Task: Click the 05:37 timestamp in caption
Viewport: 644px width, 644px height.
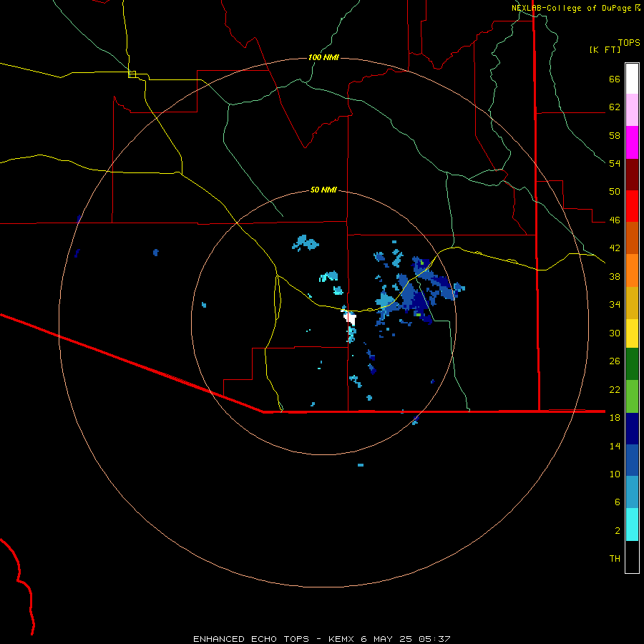Action: point(434,639)
